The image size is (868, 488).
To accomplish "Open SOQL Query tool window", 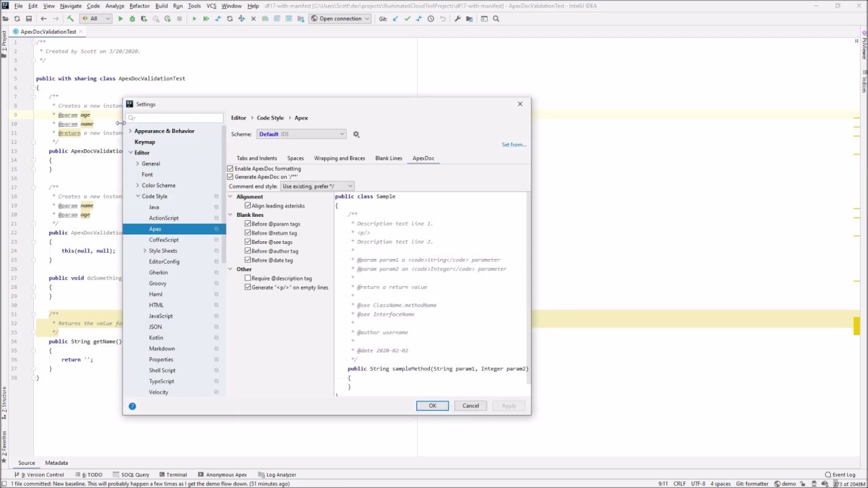I will pyautogui.click(x=131, y=474).
